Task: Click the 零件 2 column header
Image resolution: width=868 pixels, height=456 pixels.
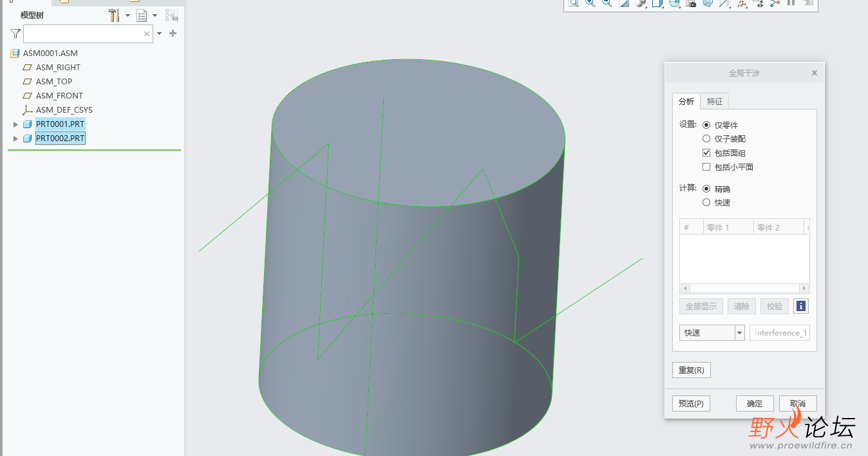Action: click(778, 227)
